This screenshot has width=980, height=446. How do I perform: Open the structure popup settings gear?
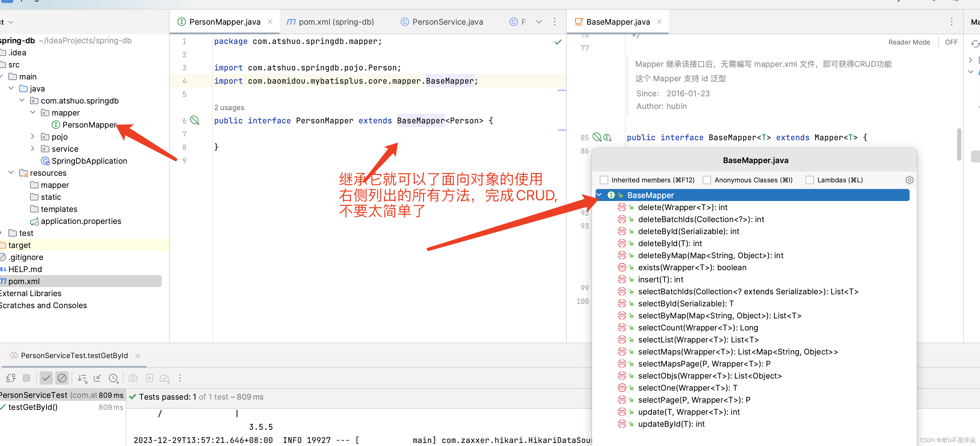(910, 180)
